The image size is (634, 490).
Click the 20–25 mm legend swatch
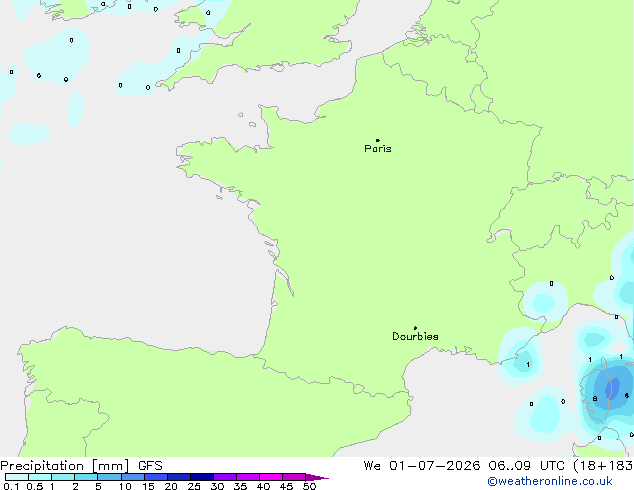179,477
